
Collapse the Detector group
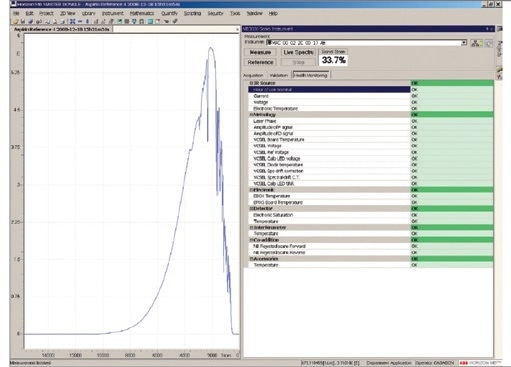click(x=251, y=209)
